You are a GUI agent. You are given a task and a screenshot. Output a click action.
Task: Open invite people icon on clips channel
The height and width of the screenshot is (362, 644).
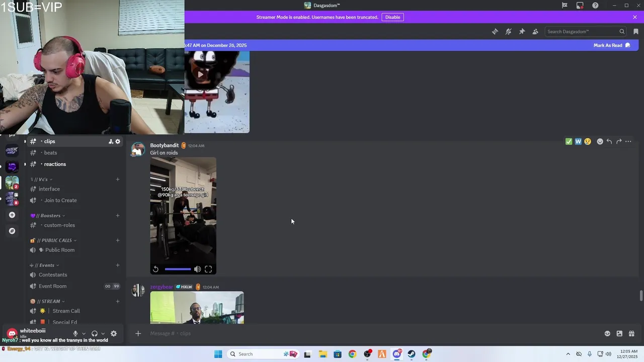click(111, 141)
